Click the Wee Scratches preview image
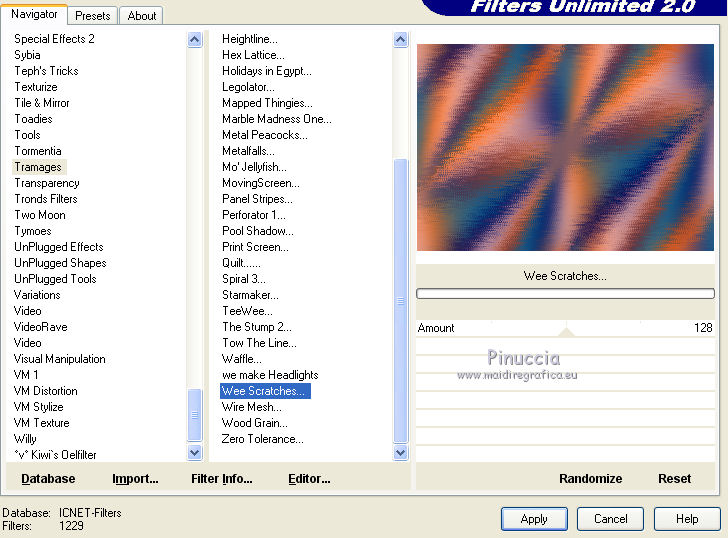The width and height of the screenshot is (728, 538). (565, 147)
